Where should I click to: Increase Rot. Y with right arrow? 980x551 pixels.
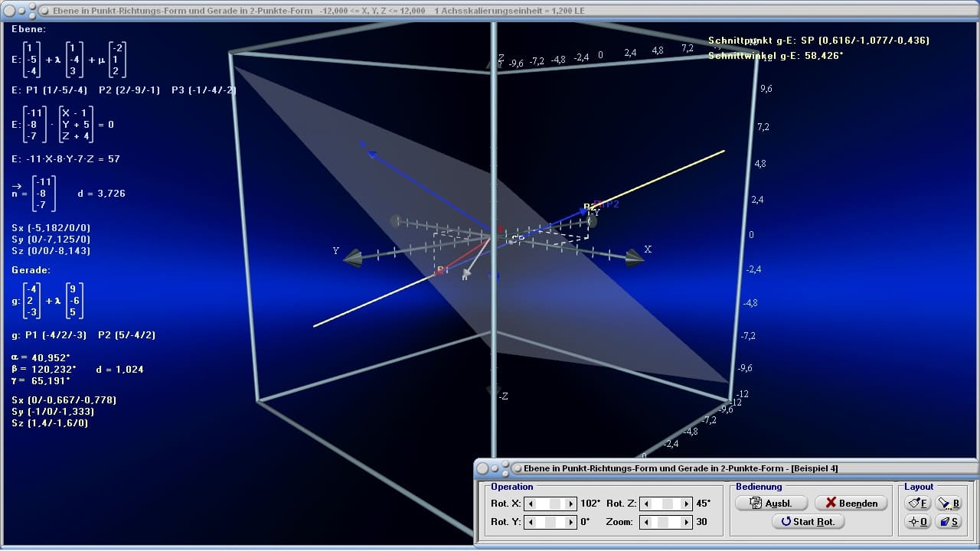point(570,522)
